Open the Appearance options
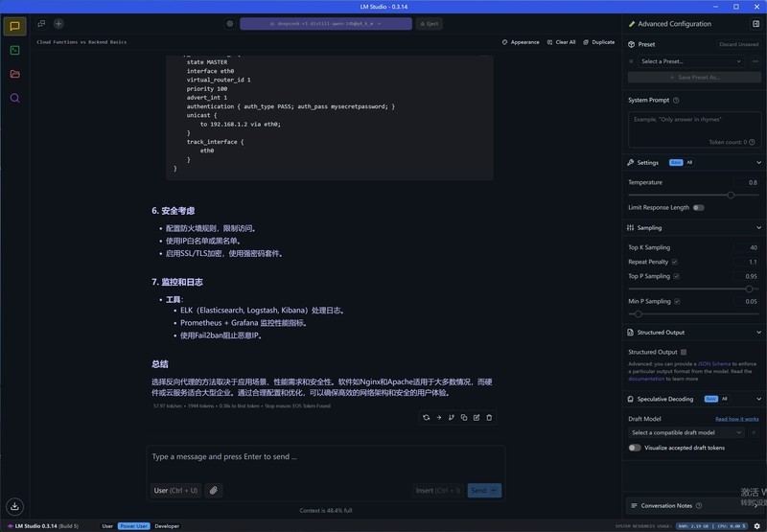Screen dimensions: 767x532 (521, 42)
